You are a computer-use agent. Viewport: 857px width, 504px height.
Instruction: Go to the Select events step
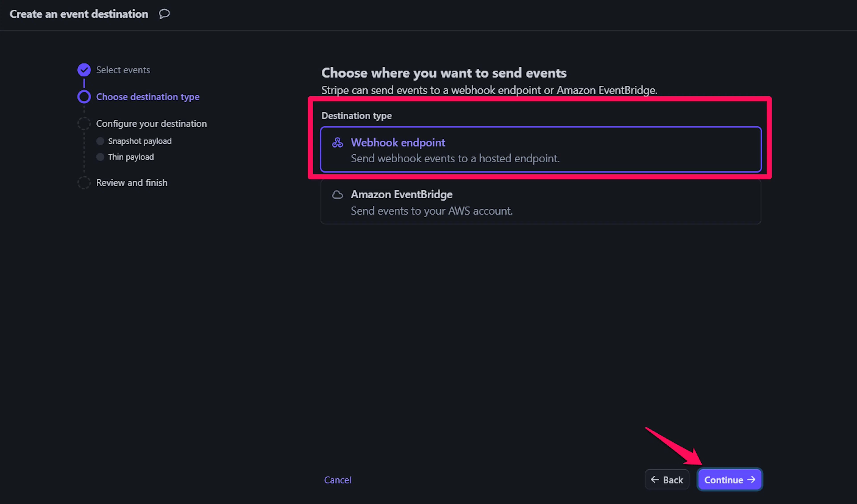tap(123, 70)
